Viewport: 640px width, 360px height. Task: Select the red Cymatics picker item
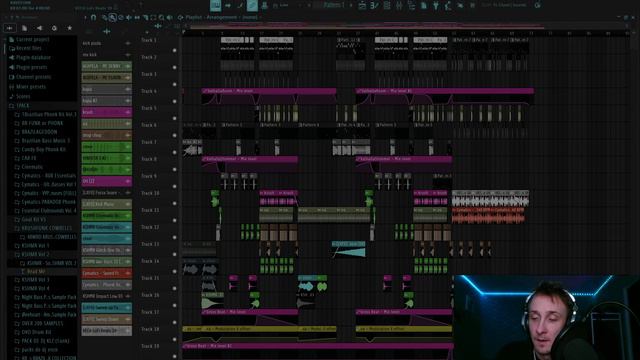tap(107, 273)
